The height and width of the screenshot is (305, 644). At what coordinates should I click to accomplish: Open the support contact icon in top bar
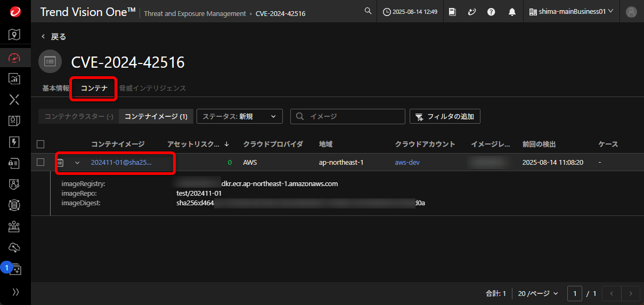471,12
